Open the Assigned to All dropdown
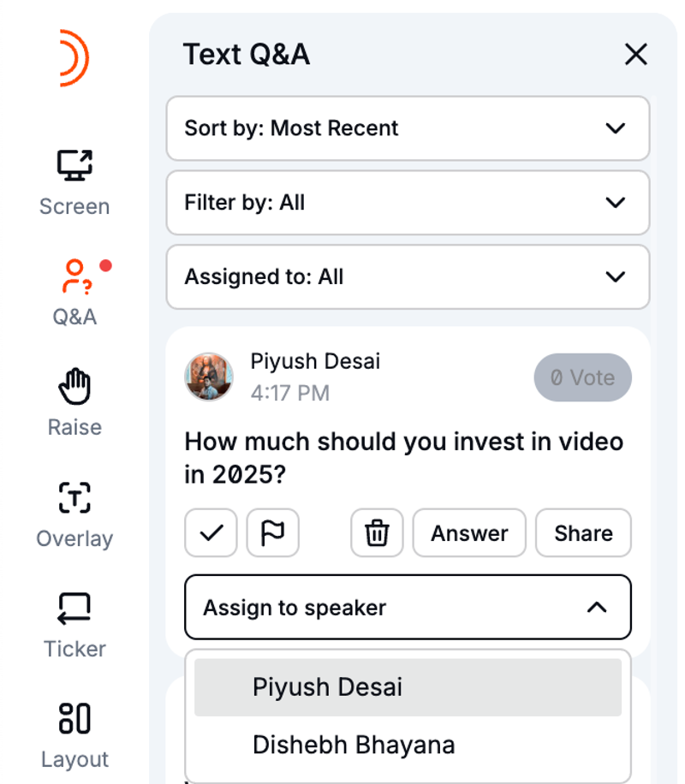The width and height of the screenshot is (685, 784). 408,277
